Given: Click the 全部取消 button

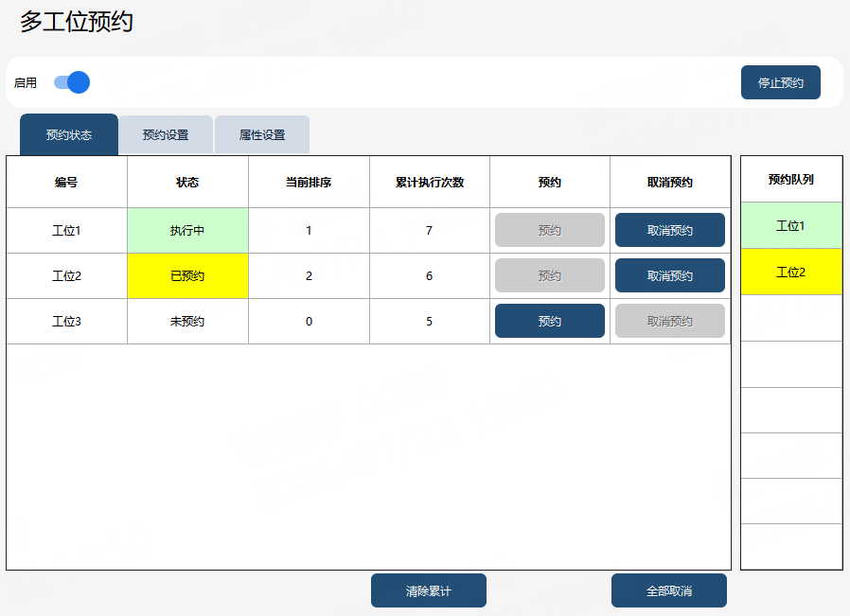Looking at the screenshot, I should (669, 590).
